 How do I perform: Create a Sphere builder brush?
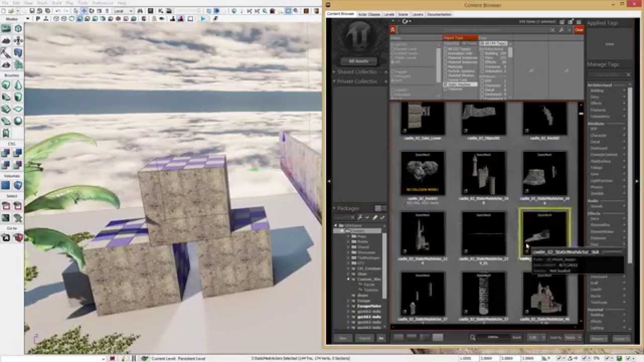(18, 121)
